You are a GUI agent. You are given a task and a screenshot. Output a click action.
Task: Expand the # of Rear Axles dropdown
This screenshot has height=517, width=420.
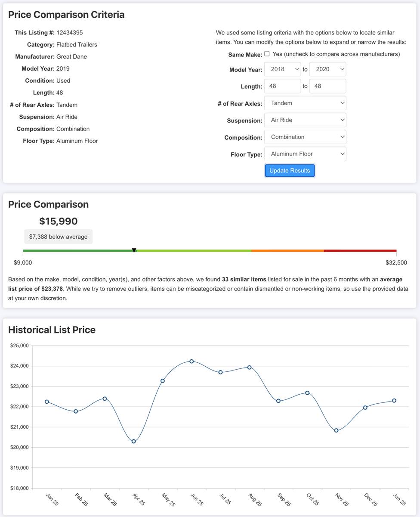pyautogui.click(x=305, y=103)
